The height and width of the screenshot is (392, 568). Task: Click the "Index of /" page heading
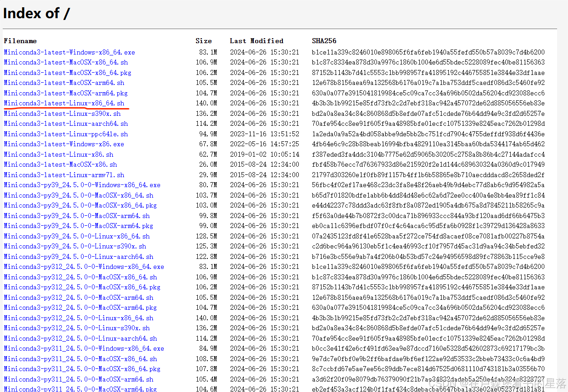(36, 13)
